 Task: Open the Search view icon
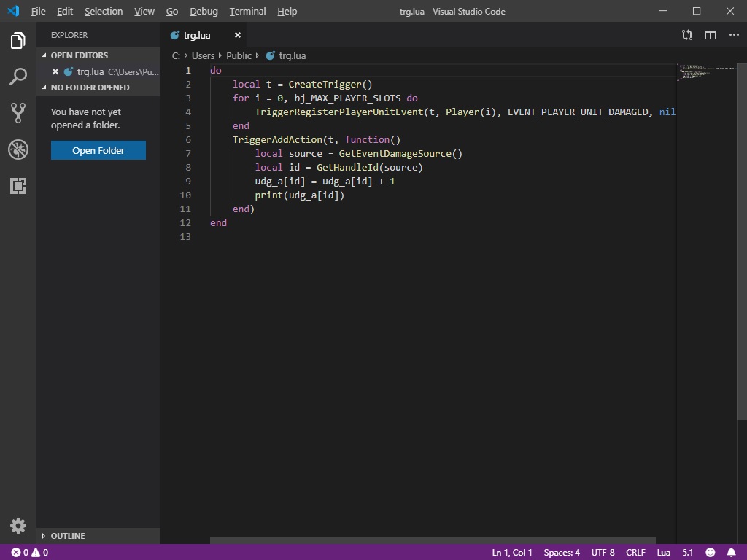pos(18,77)
